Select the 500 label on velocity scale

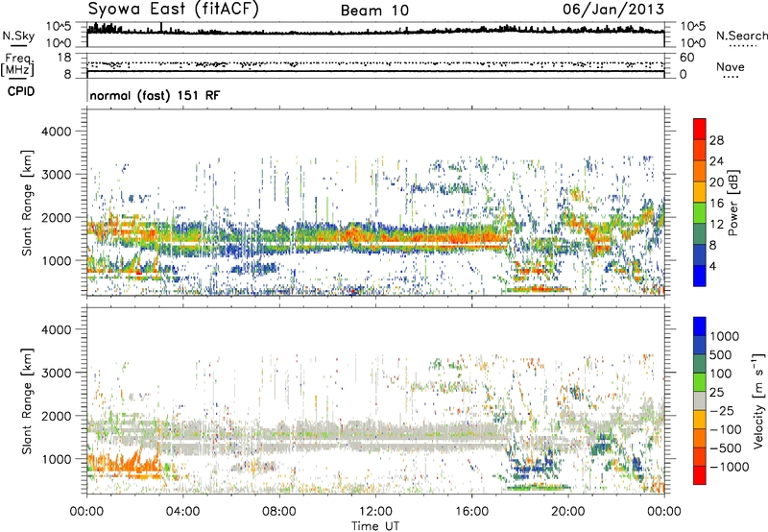(x=720, y=354)
